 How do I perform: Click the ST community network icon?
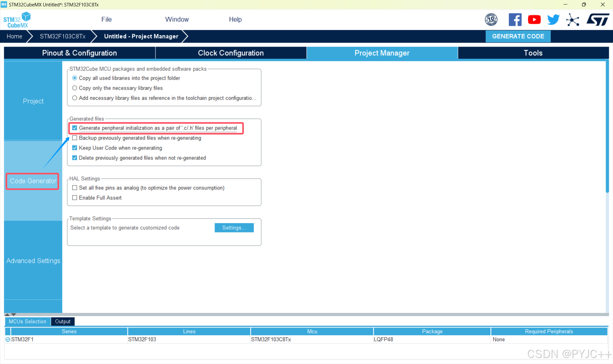(x=573, y=20)
